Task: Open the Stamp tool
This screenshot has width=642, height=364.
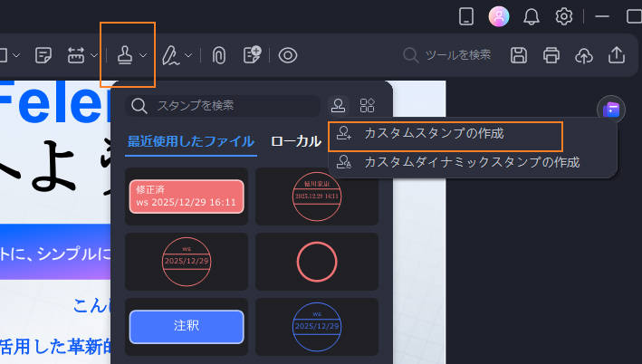Action: [x=124, y=55]
